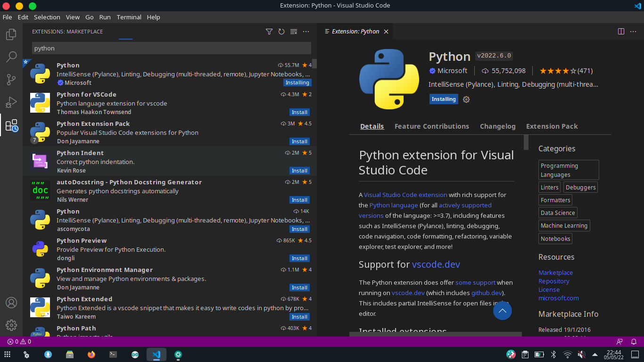Viewport: 644px width, 362px height.
Task: Open the Run menu
Action: tap(105, 17)
